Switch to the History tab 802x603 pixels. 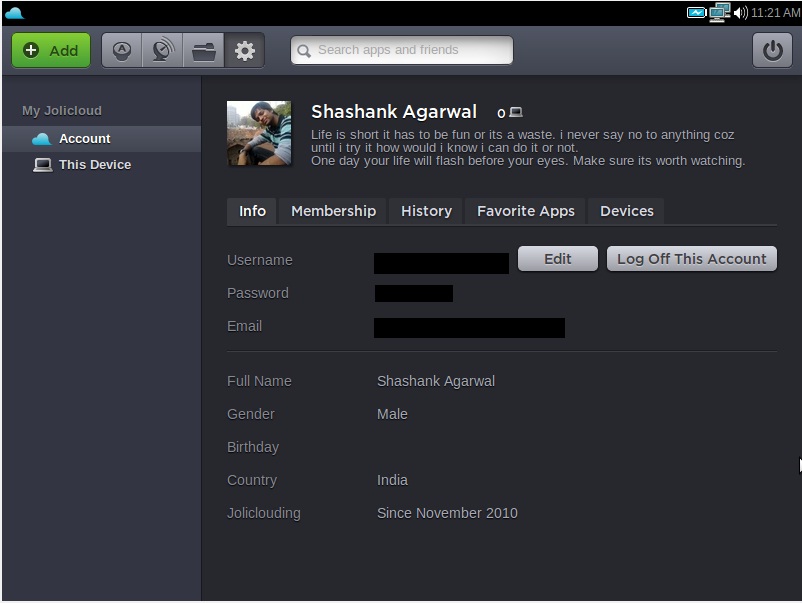(x=426, y=211)
